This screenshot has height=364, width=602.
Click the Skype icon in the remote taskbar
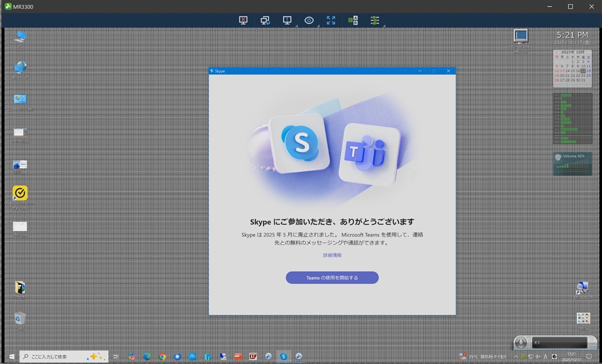pos(284,356)
